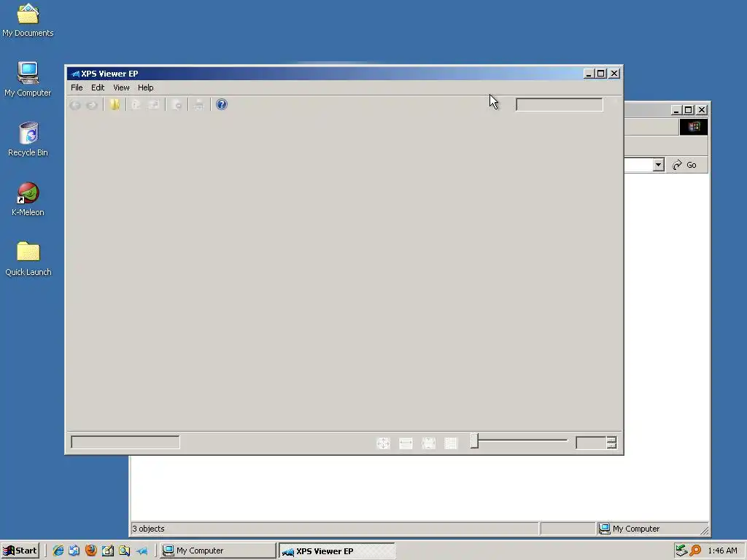Image resolution: width=747 pixels, height=560 pixels.
Task: Open the Help menu
Action: [x=145, y=87]
